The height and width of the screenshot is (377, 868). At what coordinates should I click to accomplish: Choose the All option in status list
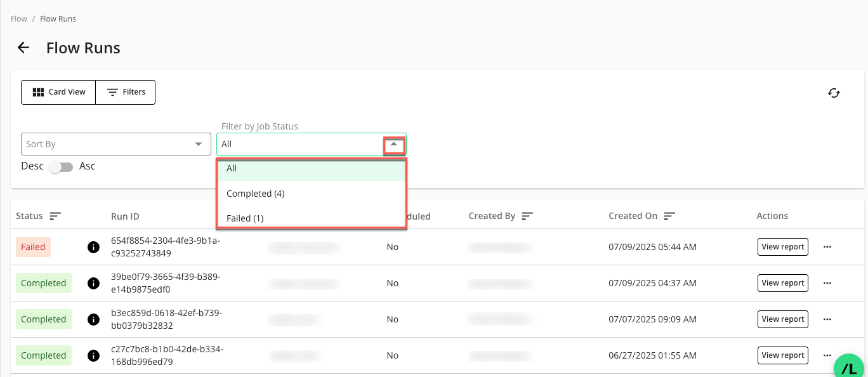pyautogui.click(x=232, y=169)
